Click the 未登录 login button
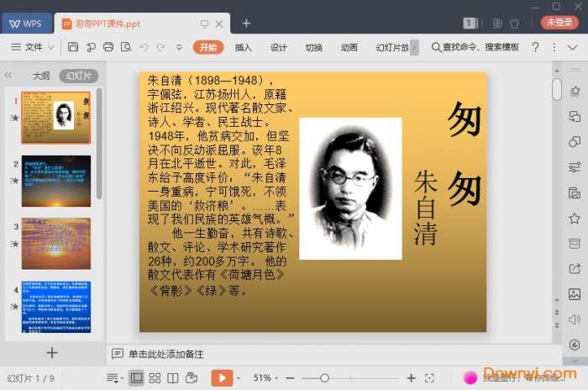The height and width of the screenshot is (390, 588). 559,22
